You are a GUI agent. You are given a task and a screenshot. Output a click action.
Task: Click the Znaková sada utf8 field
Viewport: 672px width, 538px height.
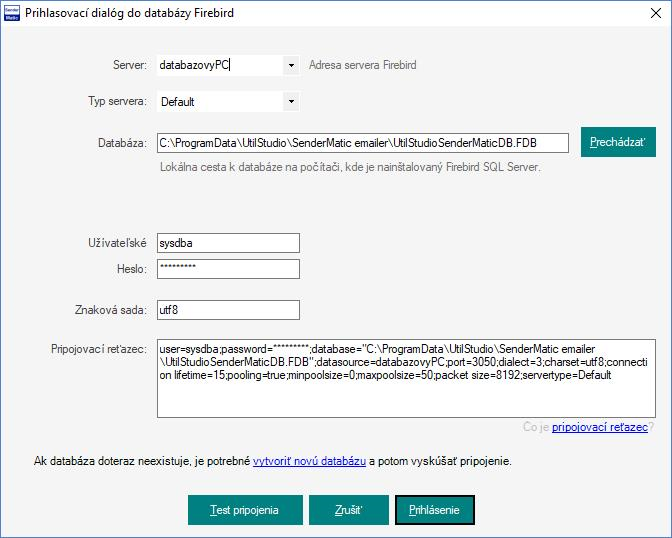(228, 310)
